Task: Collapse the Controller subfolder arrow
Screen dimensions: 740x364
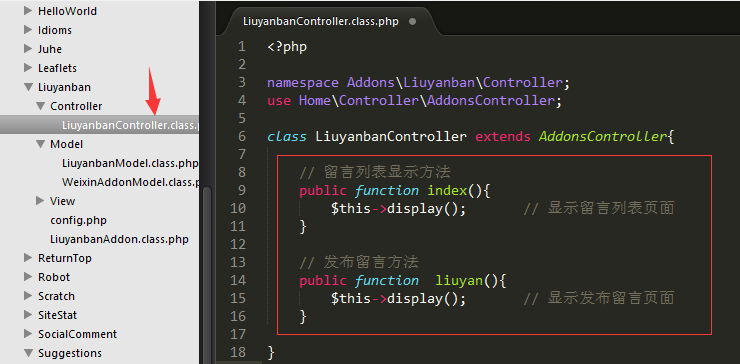Action: click(40, 106)
